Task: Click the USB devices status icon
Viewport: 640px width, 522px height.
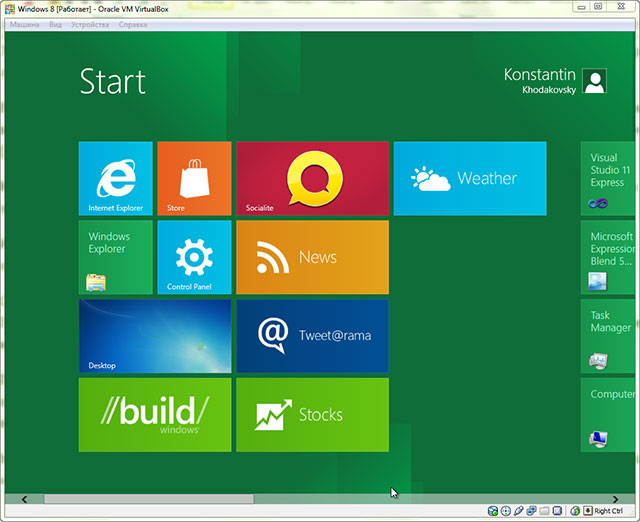Action: (x=518, y=511)
